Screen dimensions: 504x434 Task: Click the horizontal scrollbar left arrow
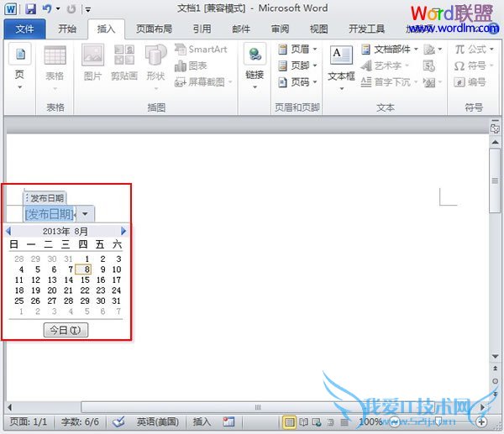[9, 407]
